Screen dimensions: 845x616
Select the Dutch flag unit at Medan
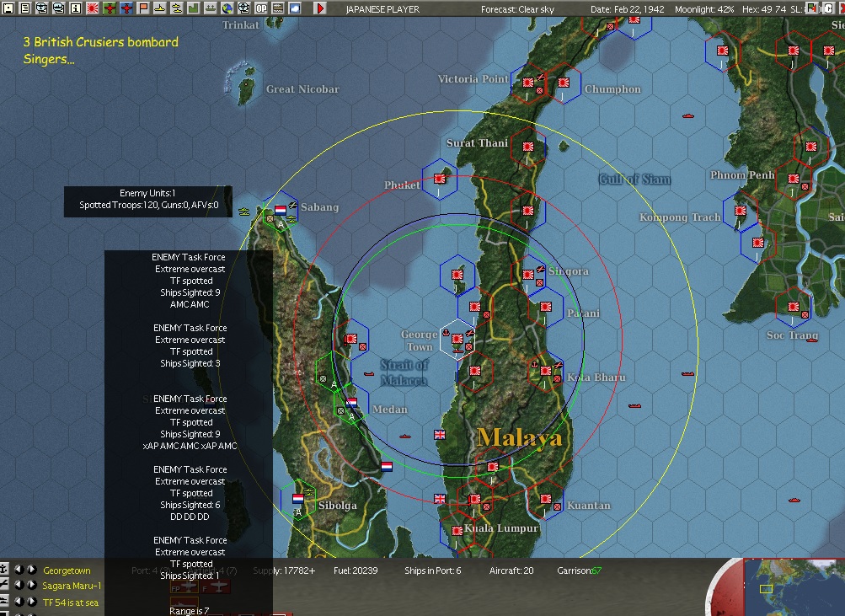click(352, 403)
